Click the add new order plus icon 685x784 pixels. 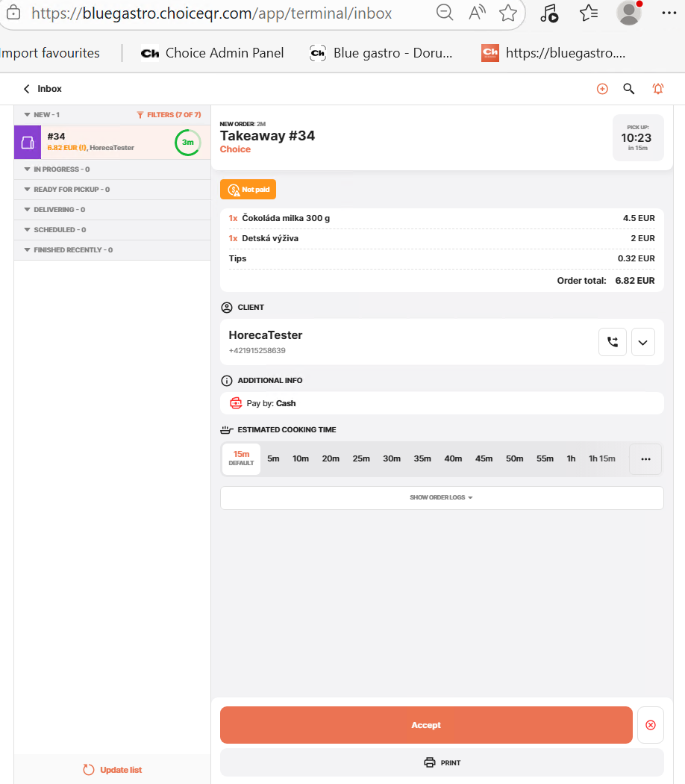[x=602, y=89]
